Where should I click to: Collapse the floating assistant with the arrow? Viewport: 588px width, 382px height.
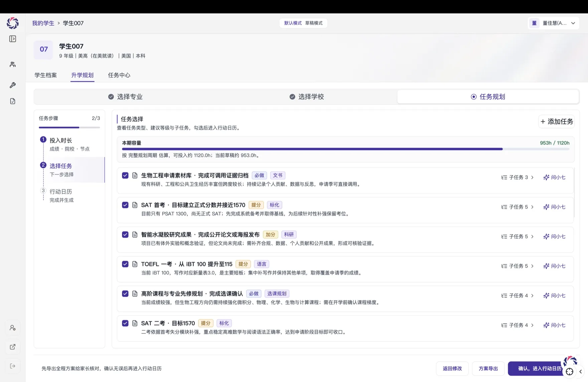[x=581, y=372]
